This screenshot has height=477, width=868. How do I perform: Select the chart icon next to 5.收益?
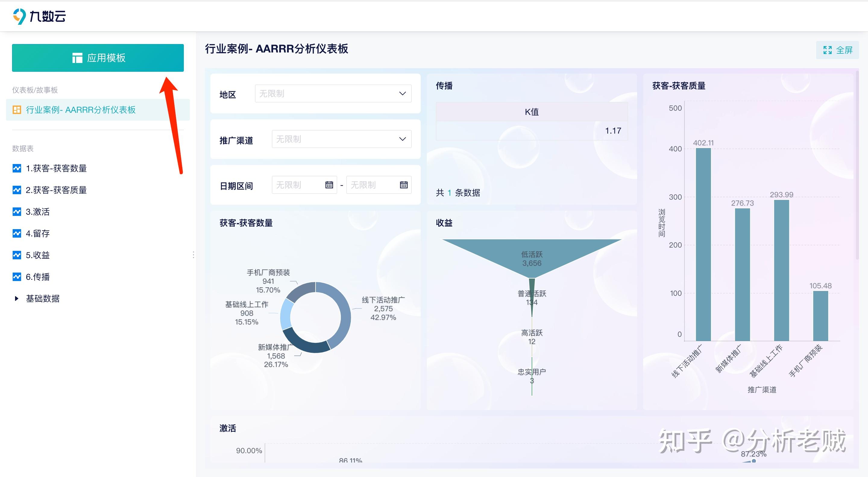pyautogui.click(x=17, y=255)
